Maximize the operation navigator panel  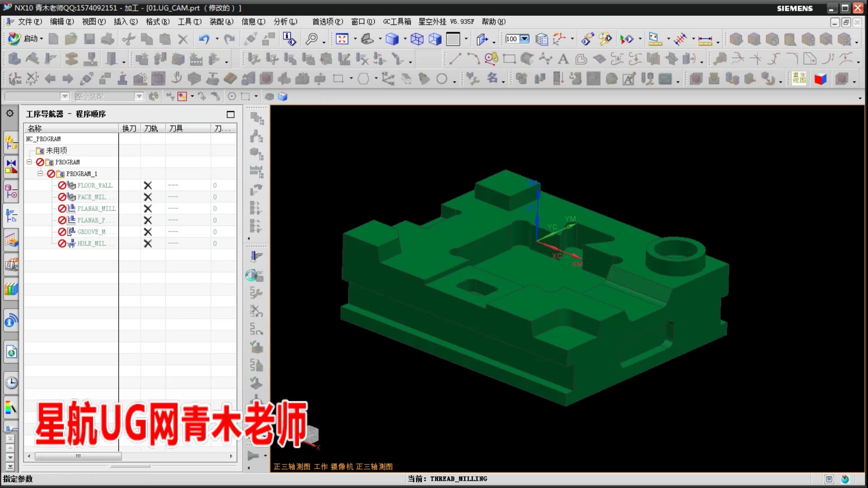[x=231, y=114]
